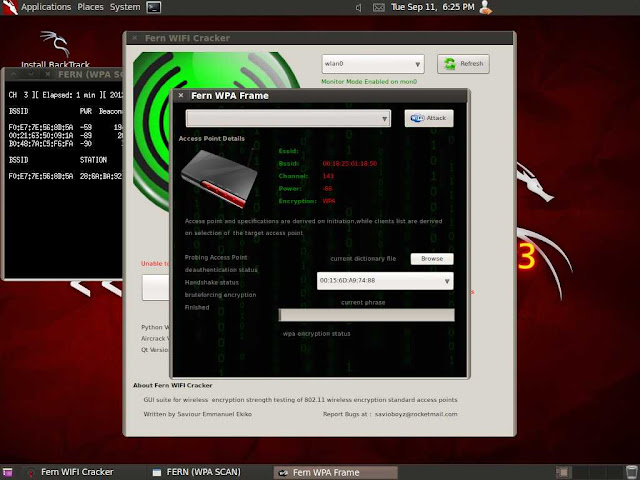Screen dimensions: 640x480
Task: Click the Handshake status label
Action: (211, 282)
